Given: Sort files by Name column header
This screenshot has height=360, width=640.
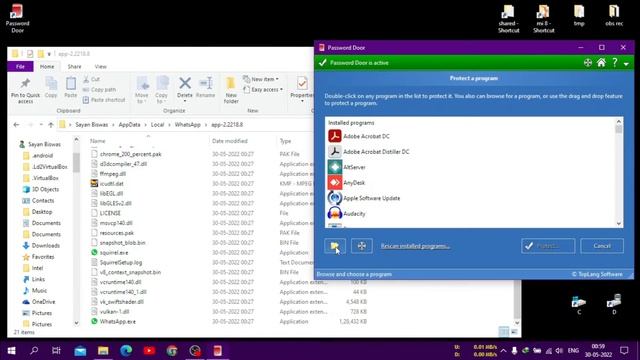Looking at the screenshot, I should [x=98, y=141].
